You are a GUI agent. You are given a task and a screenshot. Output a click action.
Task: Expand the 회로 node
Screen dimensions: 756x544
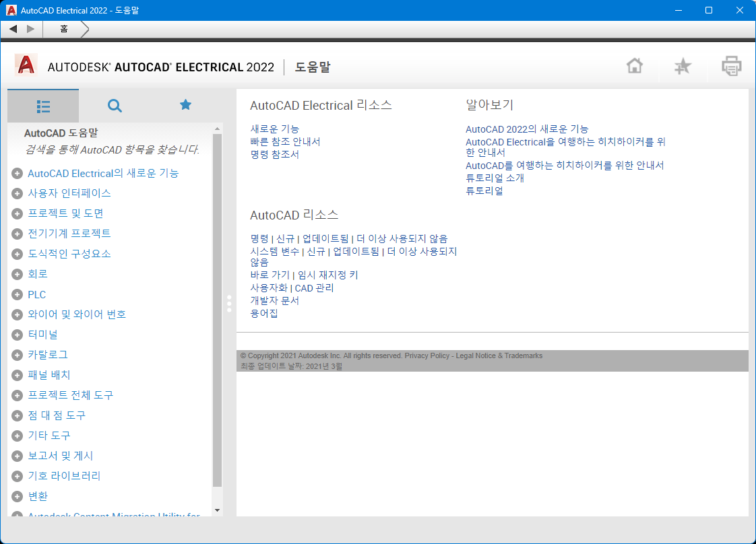click(17, 274)
